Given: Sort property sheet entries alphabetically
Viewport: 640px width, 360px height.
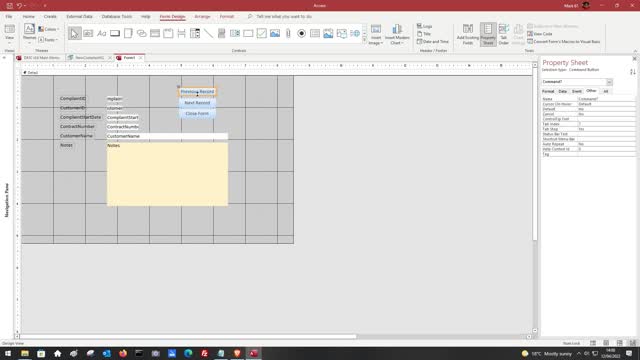Looking at the screenshot, I should (x=633, y=72).
